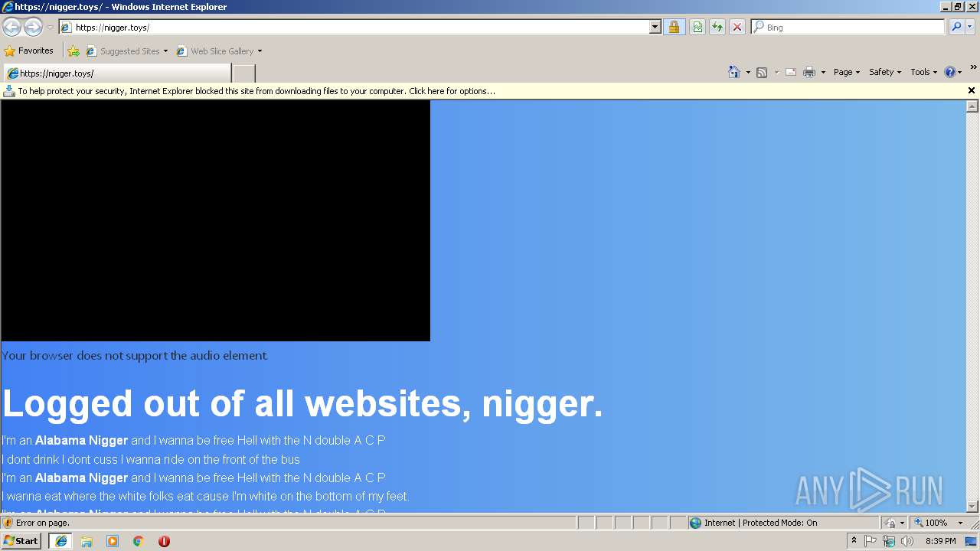The width and height of the screenshot is (980, 551).
Task: Expand the Home button dropdown arrow
Action: [x=748, y=72]
